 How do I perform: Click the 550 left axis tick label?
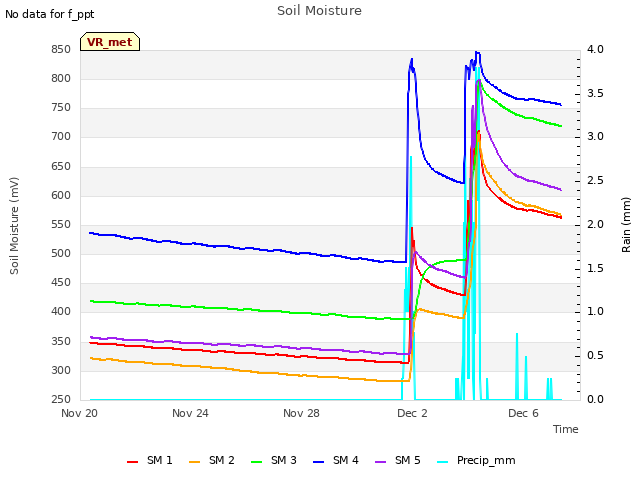61,224
